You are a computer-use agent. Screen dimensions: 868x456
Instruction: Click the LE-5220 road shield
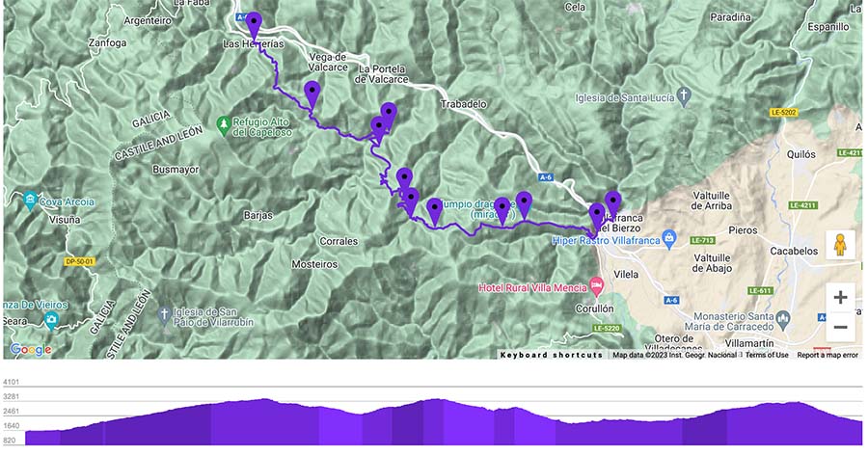[607, 328]
